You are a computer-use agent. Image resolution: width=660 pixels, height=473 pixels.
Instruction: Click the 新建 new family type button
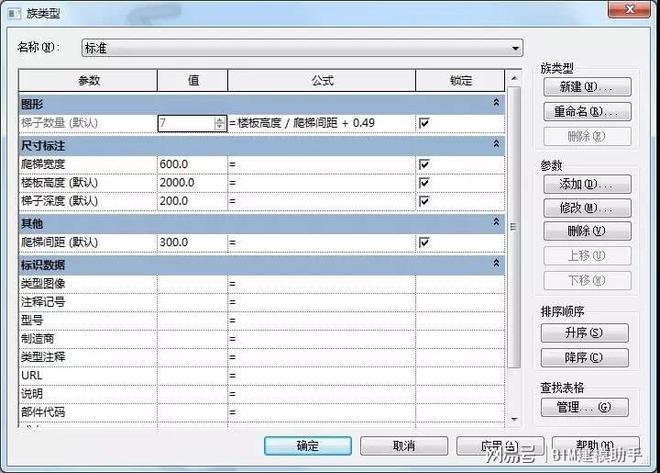(587, 87)
